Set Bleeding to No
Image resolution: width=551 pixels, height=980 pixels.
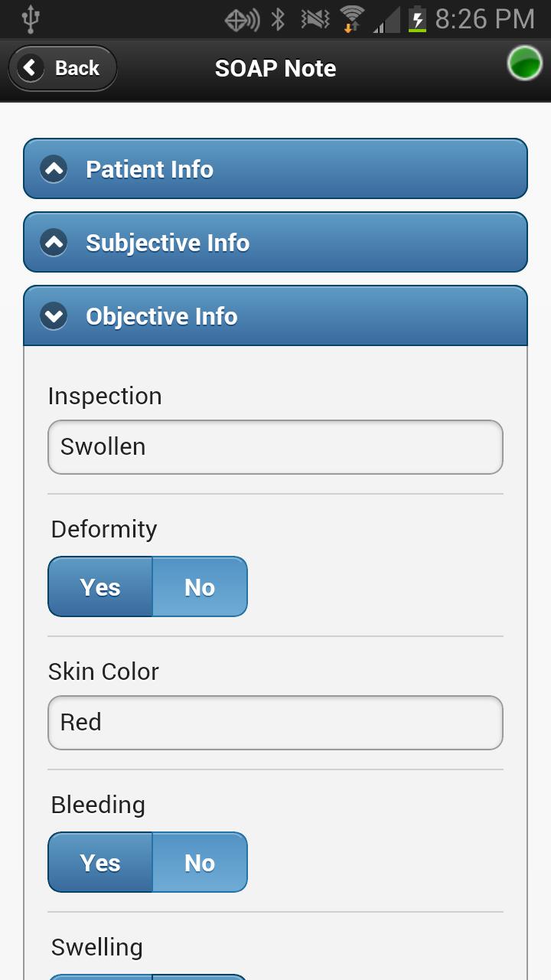pos(200,863)
